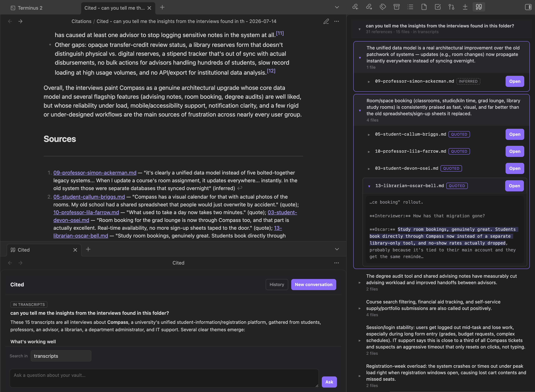535x392 pixels.
Task: Expand the Course search filtering claim
Action: [x=360, y=308]
